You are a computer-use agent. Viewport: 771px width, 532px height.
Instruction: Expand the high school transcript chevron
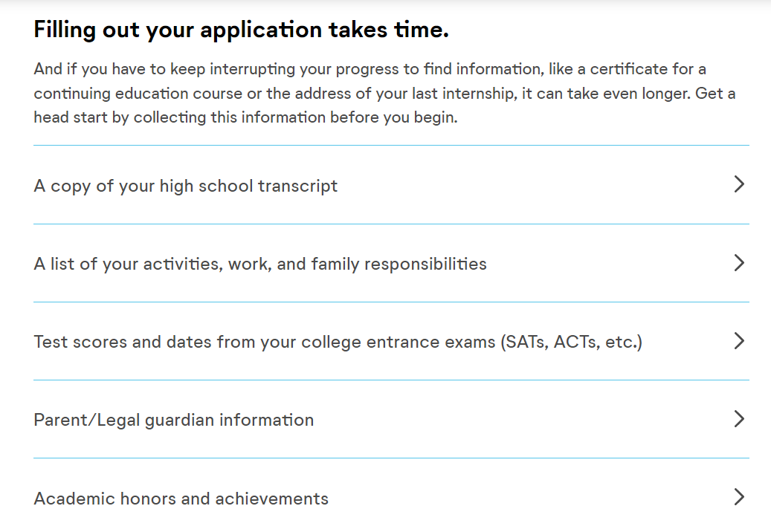click(x=738, y=184)
